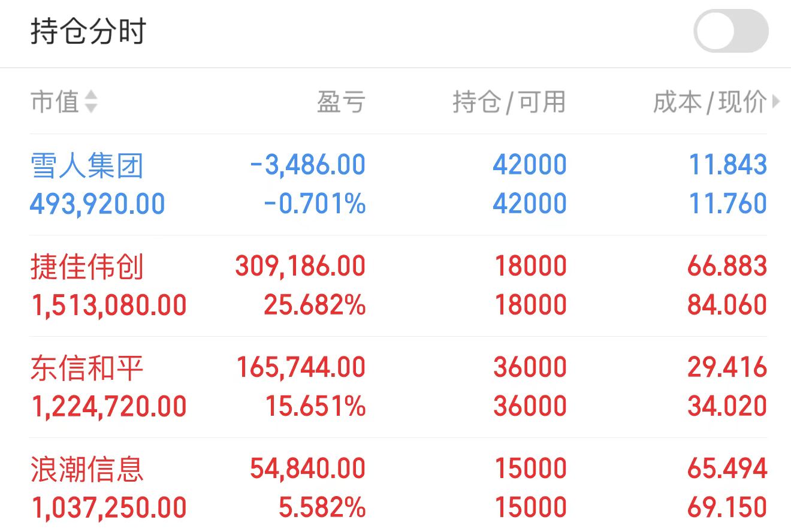Image resolution: width=791 pixels, height=532 pixels.
Task: Expand more columns arrow beside 成本/现价
Action: pos(777,102)
